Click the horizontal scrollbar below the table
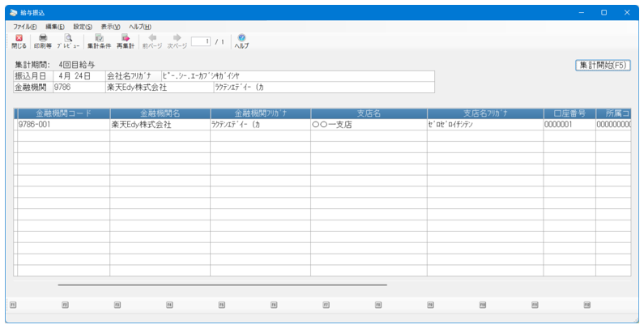 click(x=222, y=284)
